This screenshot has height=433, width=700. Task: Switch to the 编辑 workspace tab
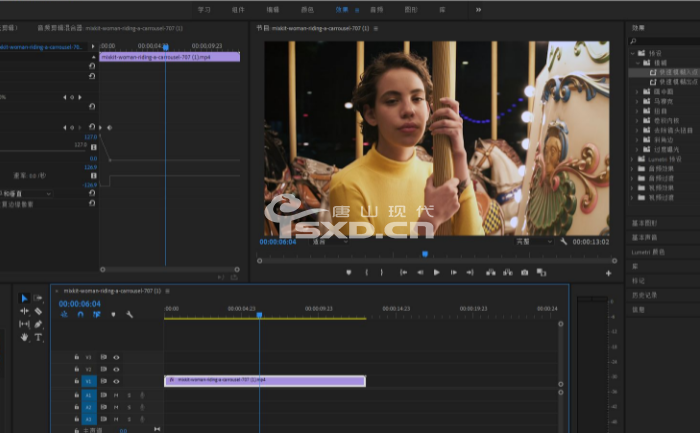coord(273,9)
